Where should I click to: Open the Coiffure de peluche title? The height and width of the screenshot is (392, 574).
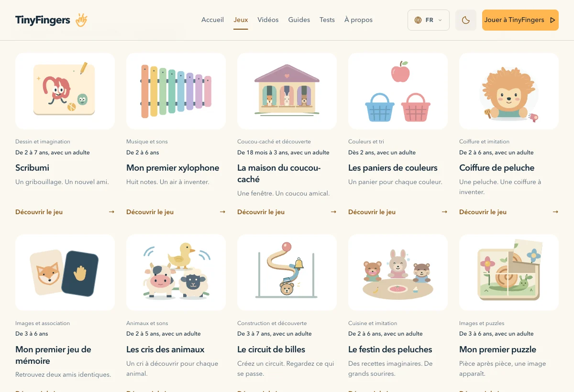pos(497,168)
